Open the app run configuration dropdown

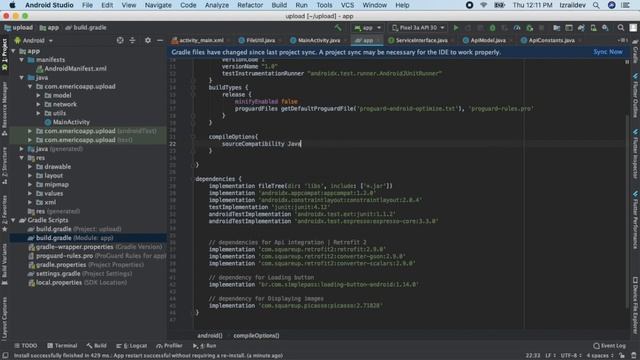point(367,28)
